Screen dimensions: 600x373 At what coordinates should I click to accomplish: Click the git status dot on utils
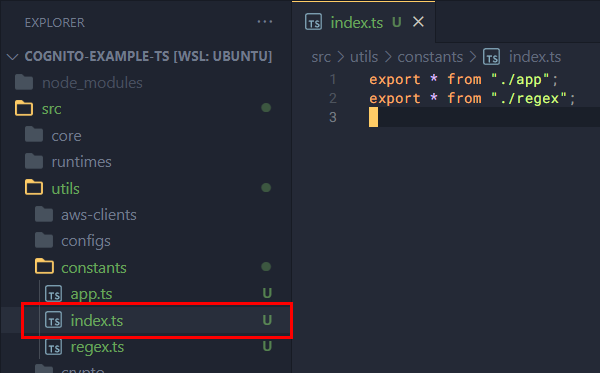click(266, 188)
